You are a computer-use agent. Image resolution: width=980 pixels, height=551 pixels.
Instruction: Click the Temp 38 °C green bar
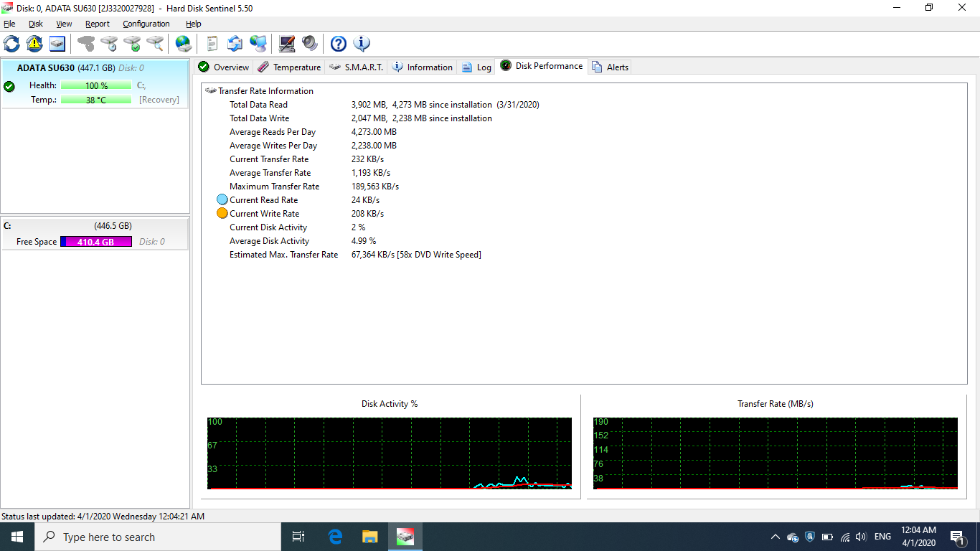[96, 100]
